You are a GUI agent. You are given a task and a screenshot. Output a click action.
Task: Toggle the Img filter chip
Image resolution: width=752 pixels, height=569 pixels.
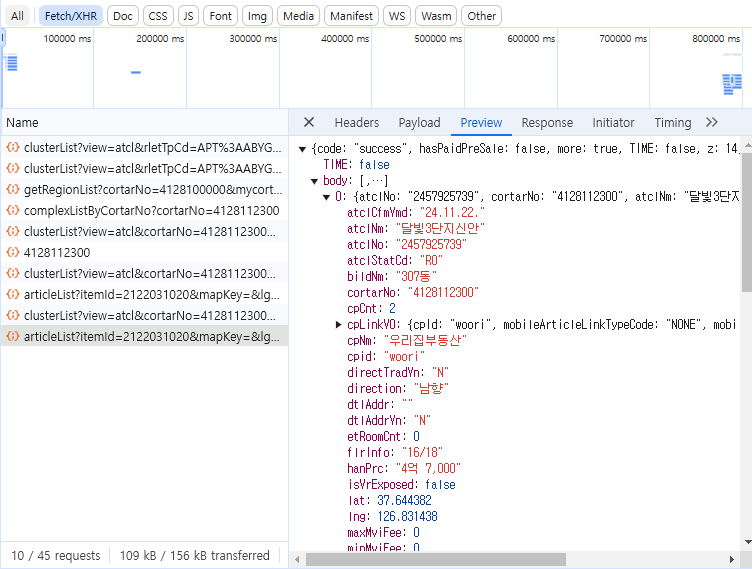click(257, 16)
